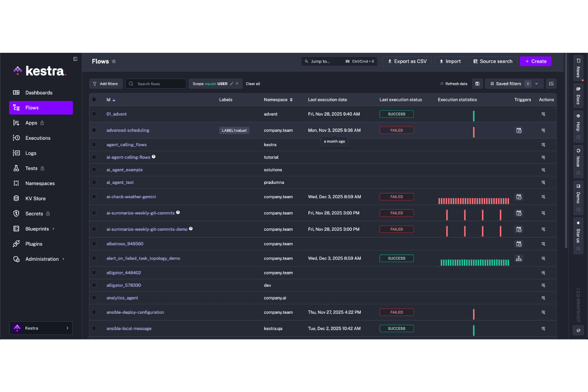Open Namespaces in sidebar
The height and width of the screenshot is (392, 588).
(41, 183)
